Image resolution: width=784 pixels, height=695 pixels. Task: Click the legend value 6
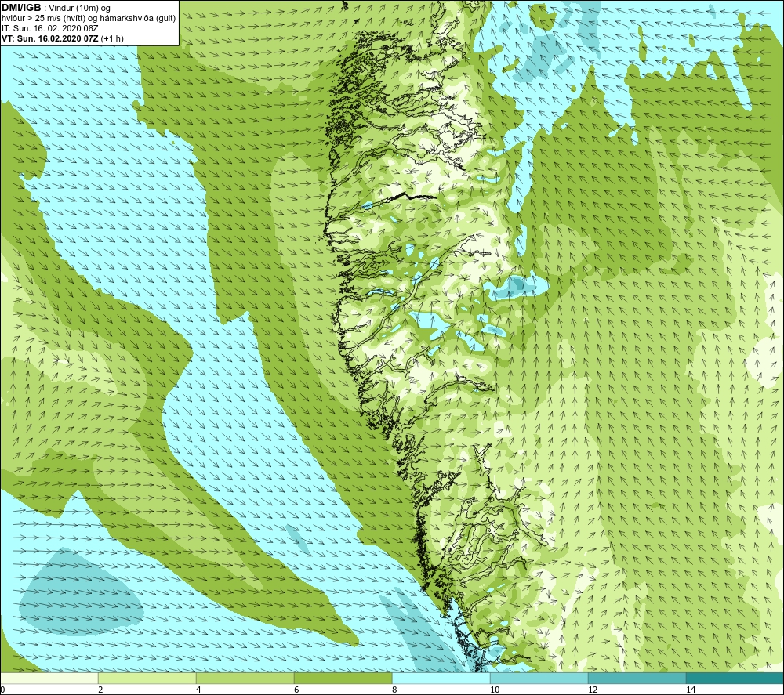tap(296, 690)
